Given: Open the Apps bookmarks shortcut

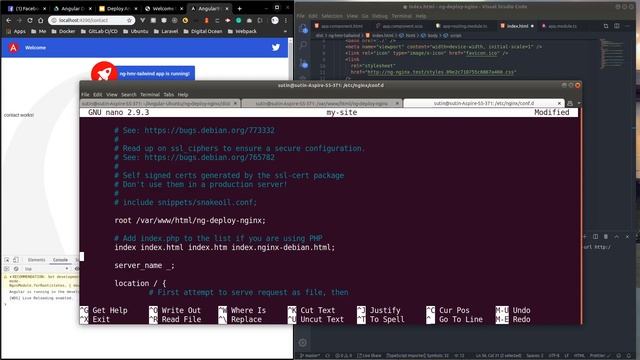Looking at the screenshot, I should 16,31.
